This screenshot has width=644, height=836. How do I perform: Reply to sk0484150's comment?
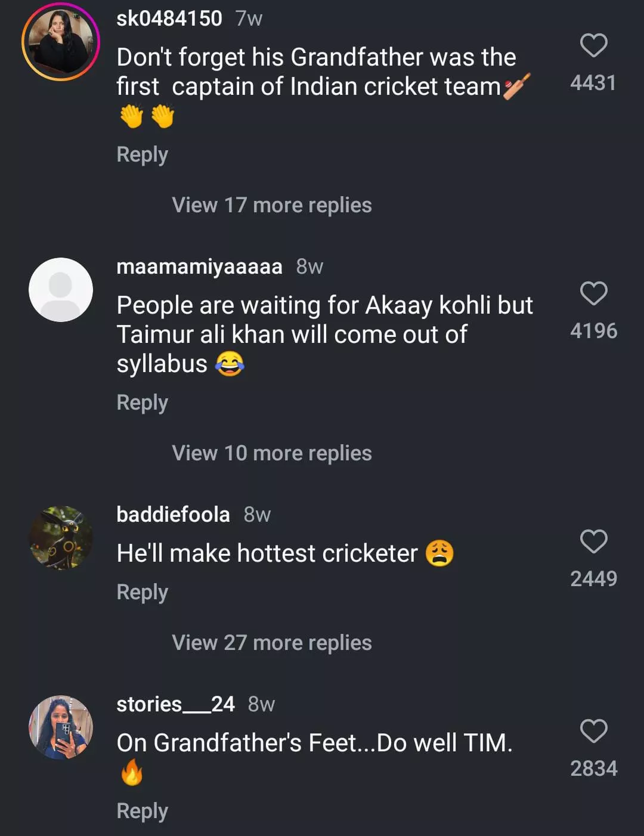pos(142,154)
